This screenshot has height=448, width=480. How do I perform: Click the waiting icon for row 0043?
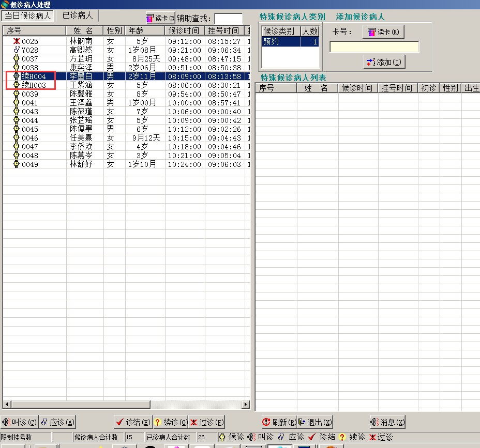tap(17, 111)
